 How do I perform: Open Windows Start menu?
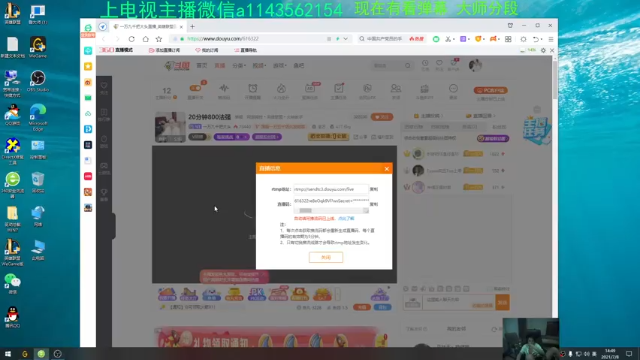click(8, 354)
